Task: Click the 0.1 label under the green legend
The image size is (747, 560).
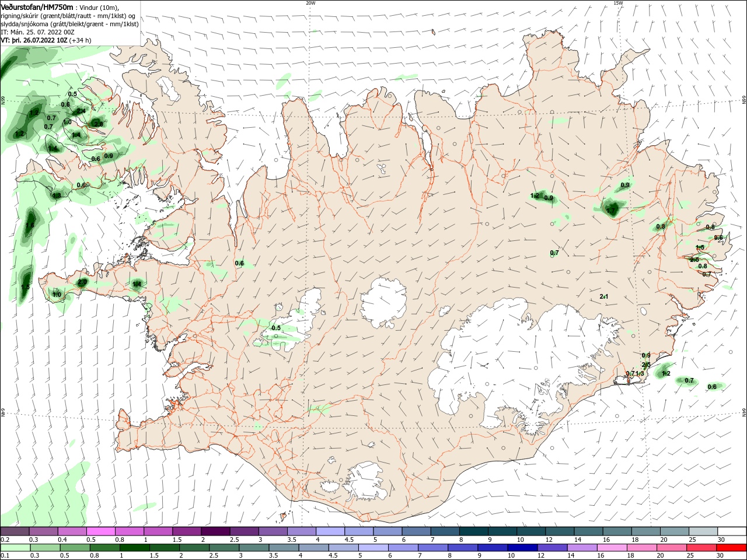Action: (x=5, y=555)
